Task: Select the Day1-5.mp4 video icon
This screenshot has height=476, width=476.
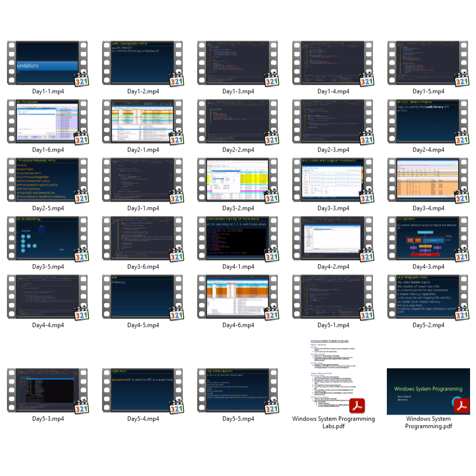Action: 428,63
